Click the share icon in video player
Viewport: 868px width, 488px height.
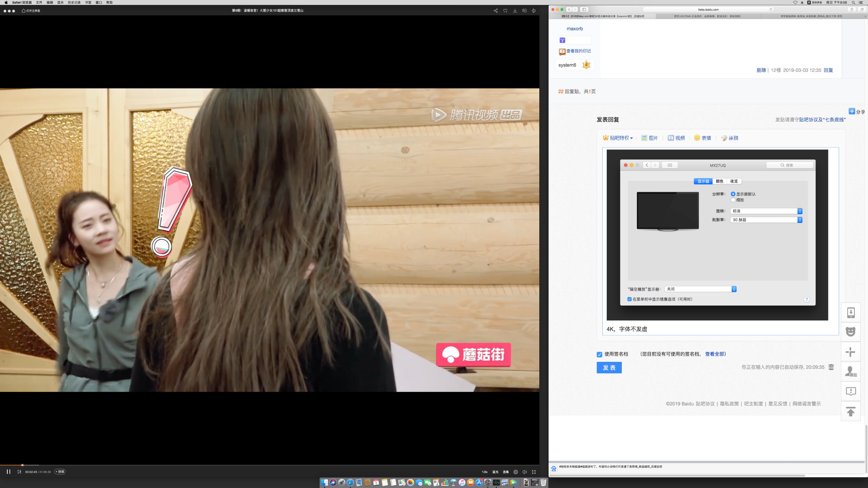pos(496,11)
